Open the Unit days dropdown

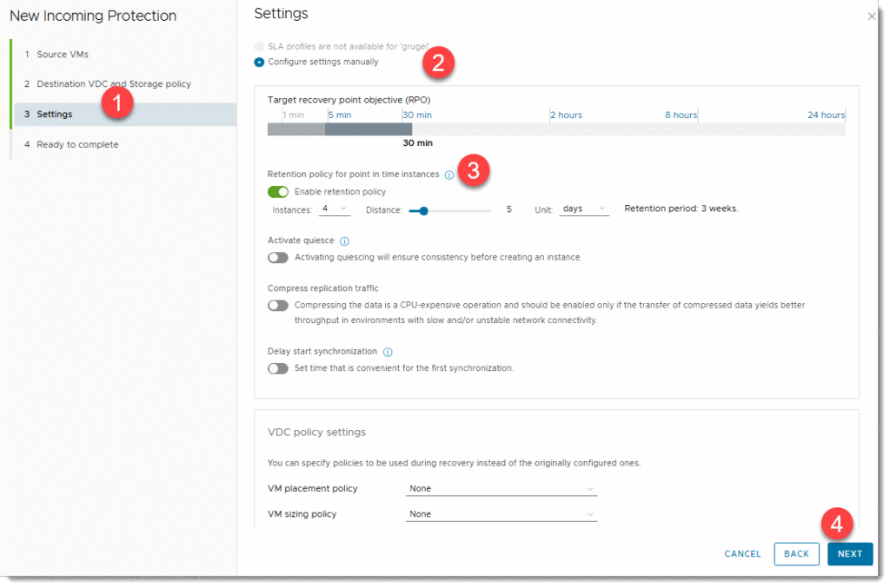coord(583,209)
